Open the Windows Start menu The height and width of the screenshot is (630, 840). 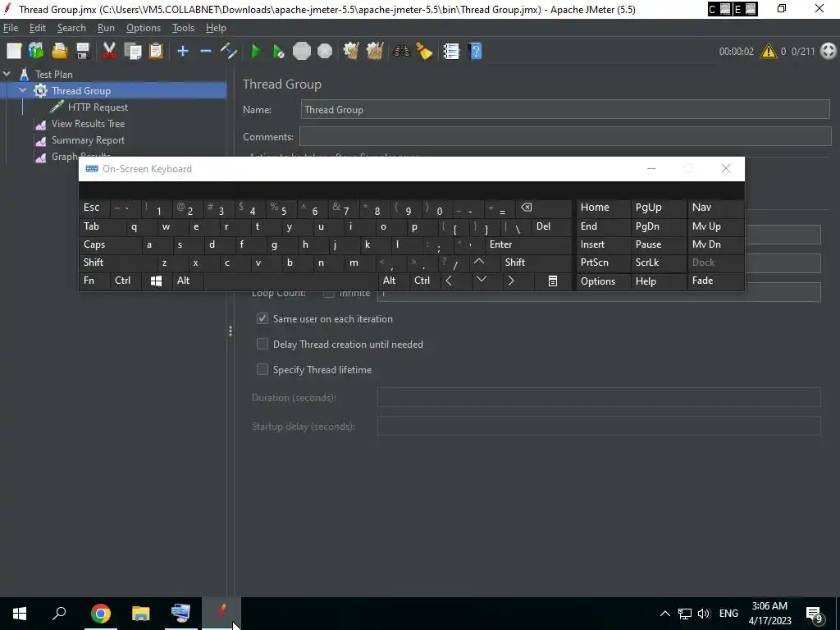coord(20,614)
